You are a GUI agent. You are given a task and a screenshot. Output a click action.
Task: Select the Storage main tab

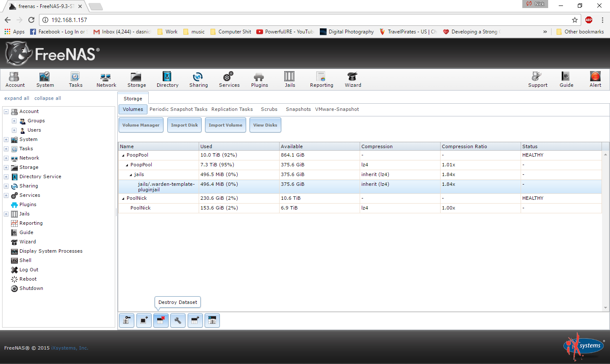click(133, 98)
